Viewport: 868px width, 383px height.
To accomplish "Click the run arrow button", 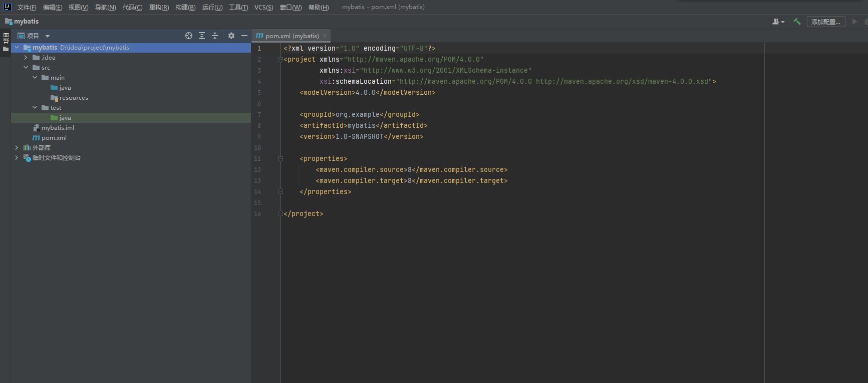I will tap(854, 22).
